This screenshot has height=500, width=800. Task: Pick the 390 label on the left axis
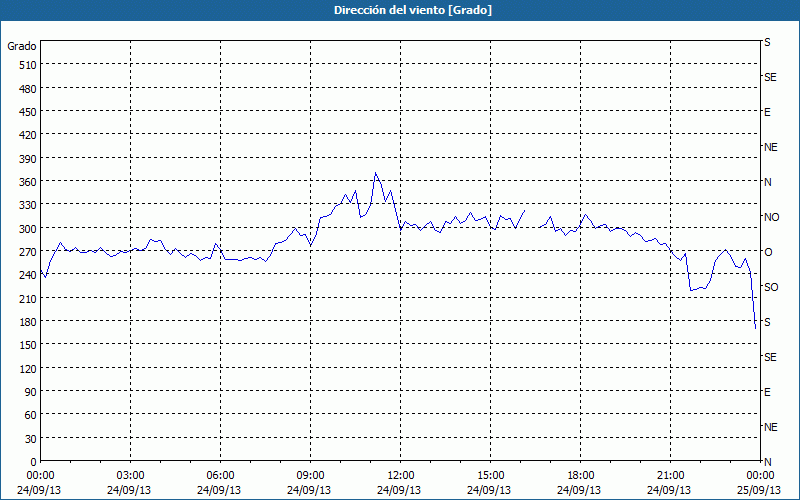(x=29, y=159)
